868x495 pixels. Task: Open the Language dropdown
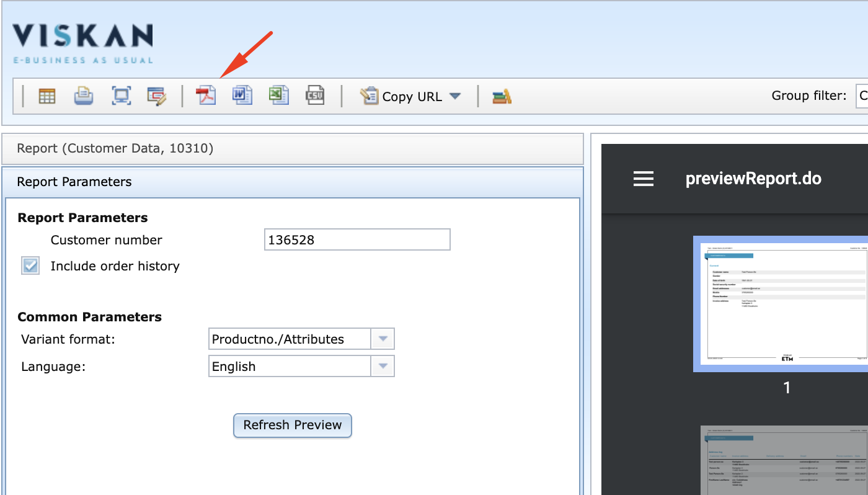click(x=383, y=367)
